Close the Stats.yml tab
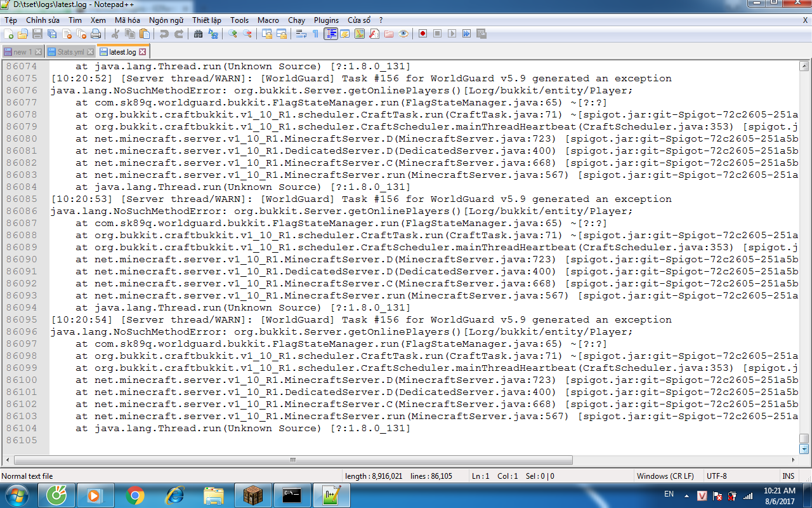This screenshot has width=812, height=508. click(90, 52)
